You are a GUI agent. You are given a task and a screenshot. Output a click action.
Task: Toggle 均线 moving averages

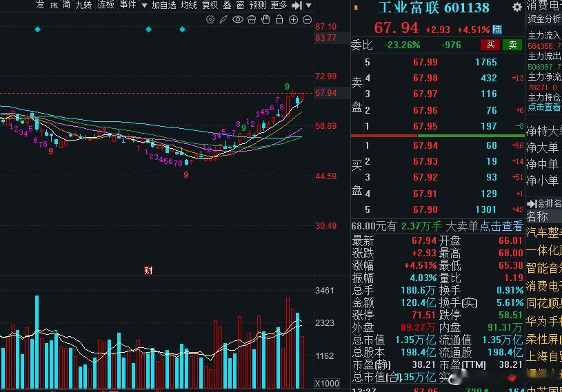(188, 5)
